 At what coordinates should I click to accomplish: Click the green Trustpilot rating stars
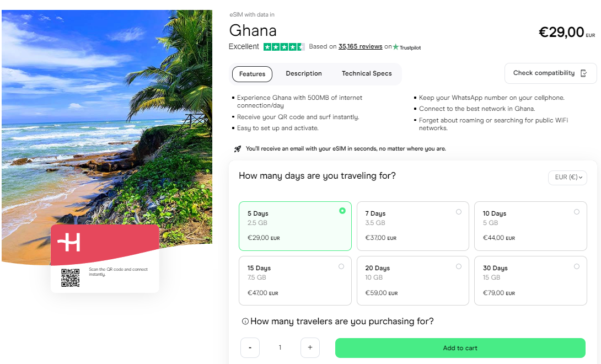tap(284, 47)
